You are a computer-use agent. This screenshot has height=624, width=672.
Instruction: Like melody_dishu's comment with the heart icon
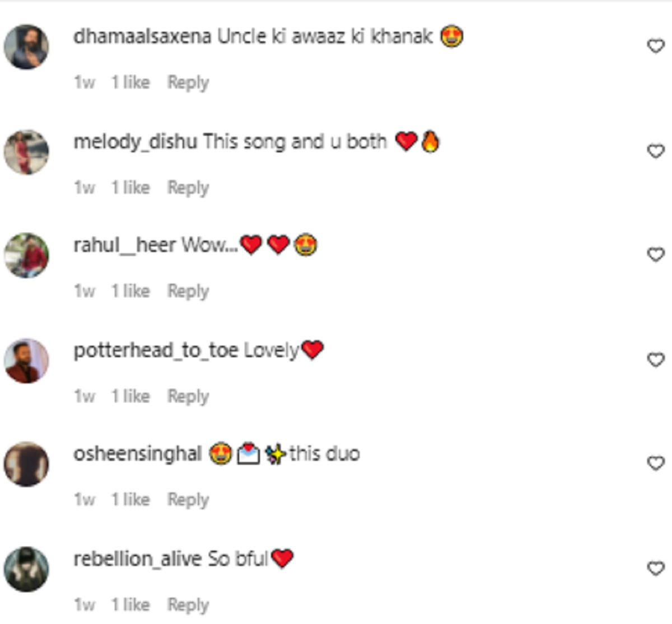click(655, 151)
